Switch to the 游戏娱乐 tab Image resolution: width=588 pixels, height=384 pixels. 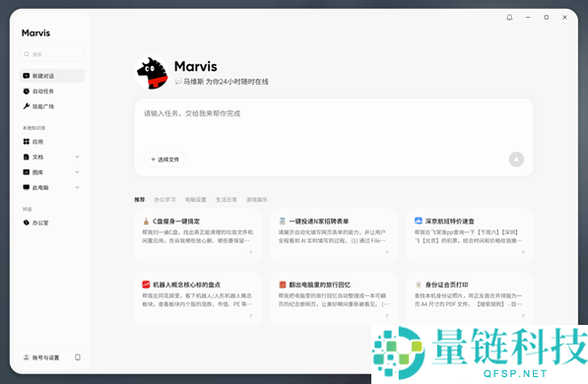257,200
